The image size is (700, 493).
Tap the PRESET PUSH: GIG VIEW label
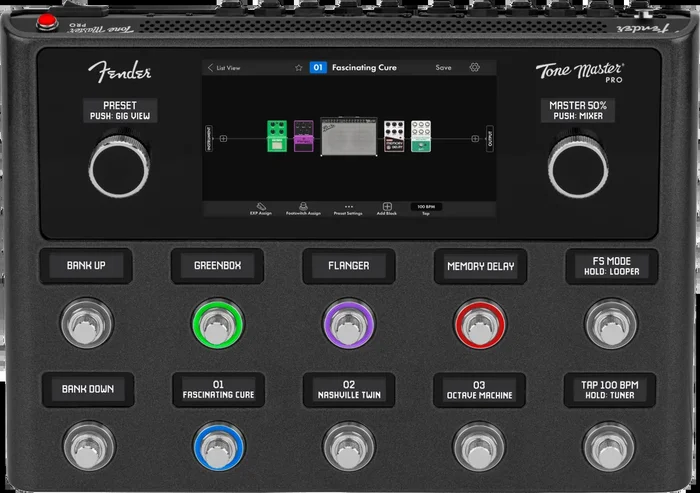(120, 110)
